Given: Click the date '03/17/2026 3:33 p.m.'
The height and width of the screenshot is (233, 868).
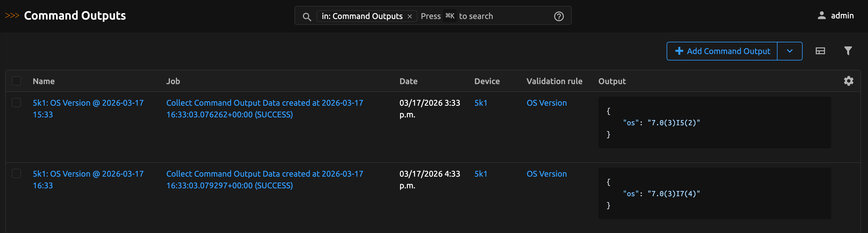Looking at the screenshot, I should (429, 109).
